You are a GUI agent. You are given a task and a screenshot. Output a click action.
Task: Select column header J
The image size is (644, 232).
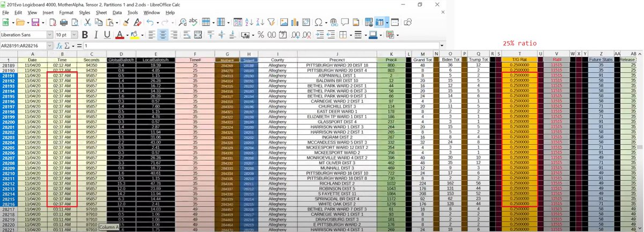[x=337, y=54]
